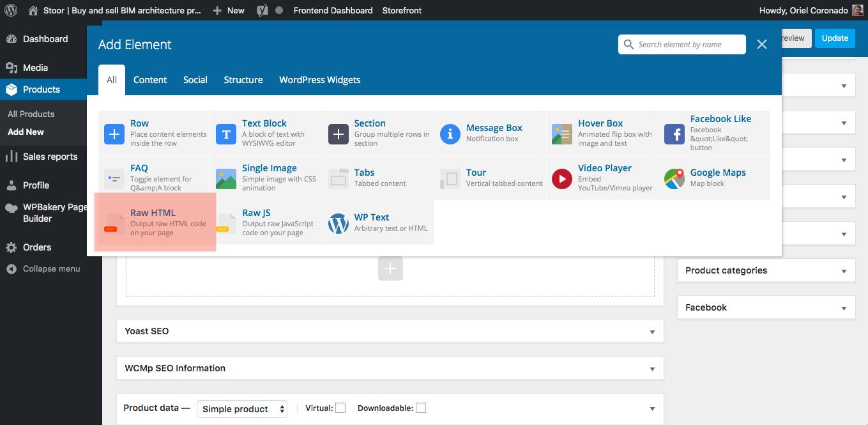Click the Yoast SEO icon in admin bar
The height and width of the screenshot is (425, 868).
tap(262, 10)
